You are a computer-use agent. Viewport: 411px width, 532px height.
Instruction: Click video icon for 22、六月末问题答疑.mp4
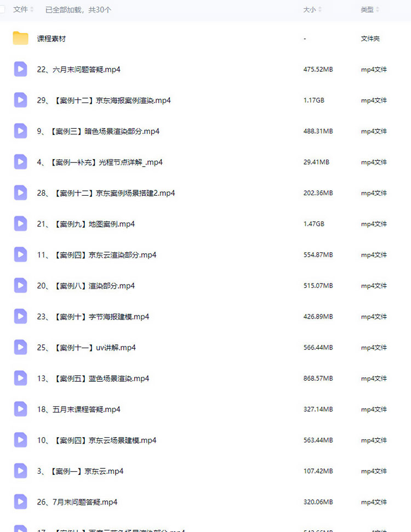tap(20, 69)
